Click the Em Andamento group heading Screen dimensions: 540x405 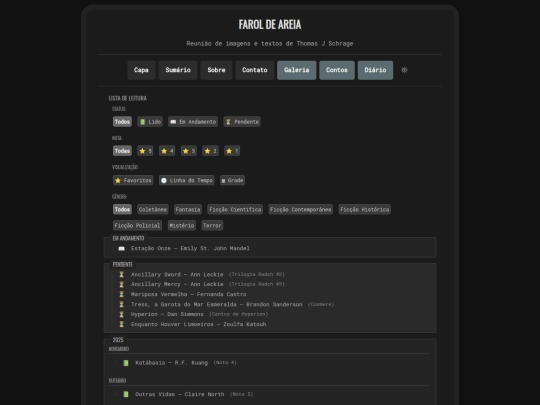128,238
